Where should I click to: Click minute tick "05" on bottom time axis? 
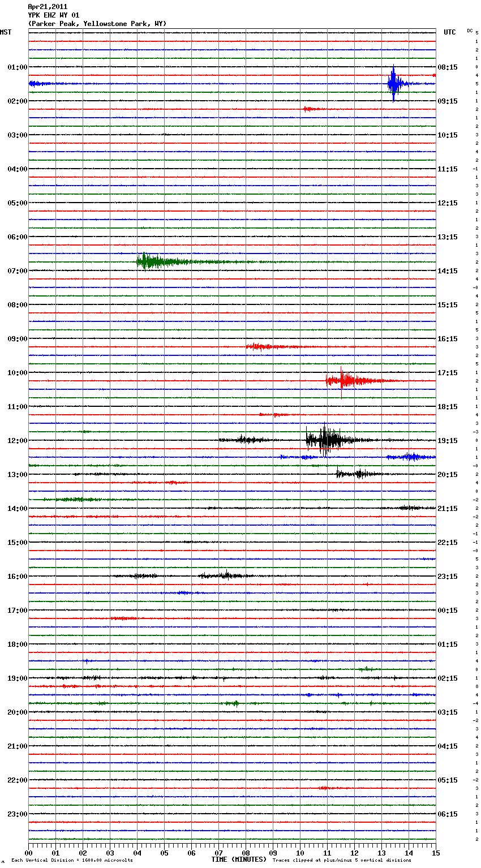click(164, 853)
